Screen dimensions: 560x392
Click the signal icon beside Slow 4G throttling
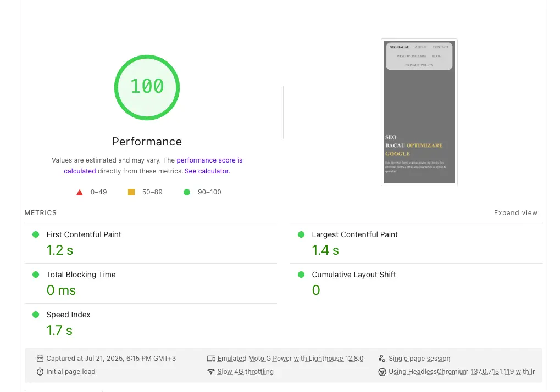tap(211, 372)
